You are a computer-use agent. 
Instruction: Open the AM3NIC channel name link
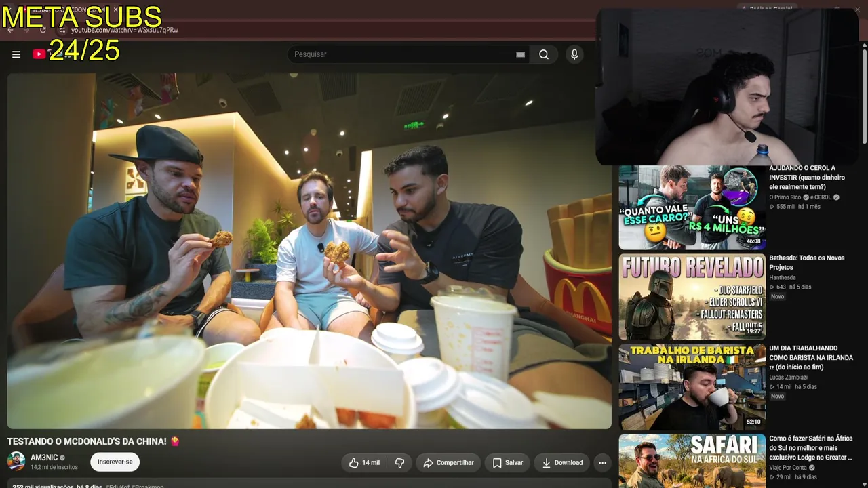pyautogui.click(x=44, y=457)
